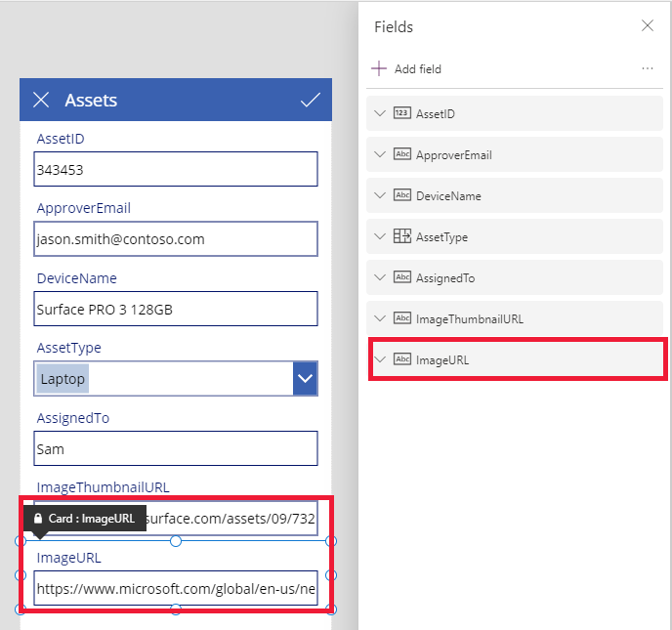Select the AssetID label in form
This screenshot has width=672, height=630.
pos(61,139)
